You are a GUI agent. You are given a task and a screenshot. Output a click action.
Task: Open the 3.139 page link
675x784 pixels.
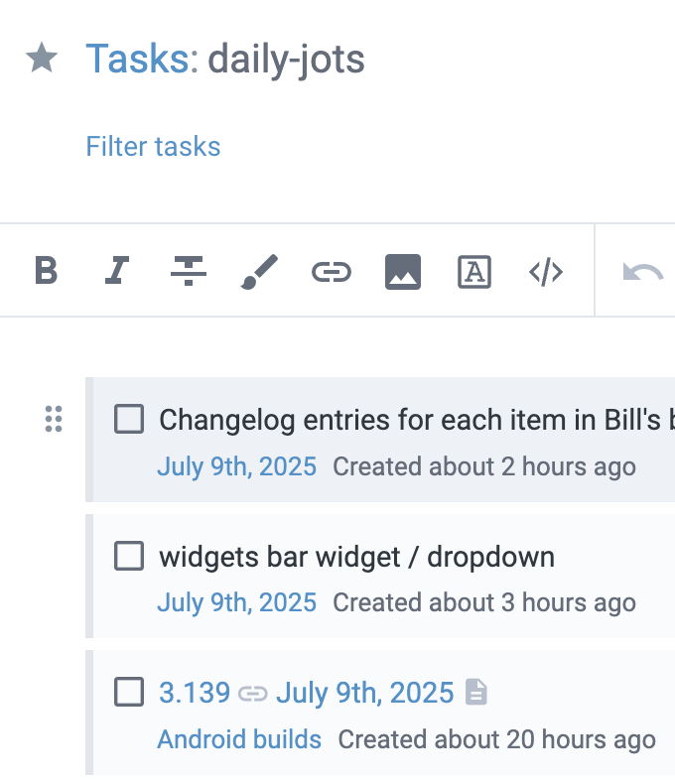[x=195, y=692]
